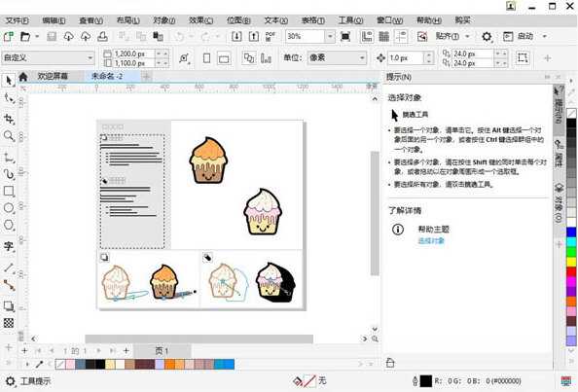Click the Import icon
The width and height of the screenshot is (578, 392).
pos(236,36)
